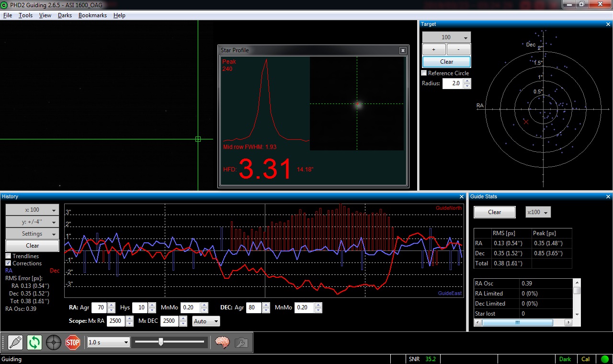Click the History Settings button
613x364 pixels.
point(32,234)
